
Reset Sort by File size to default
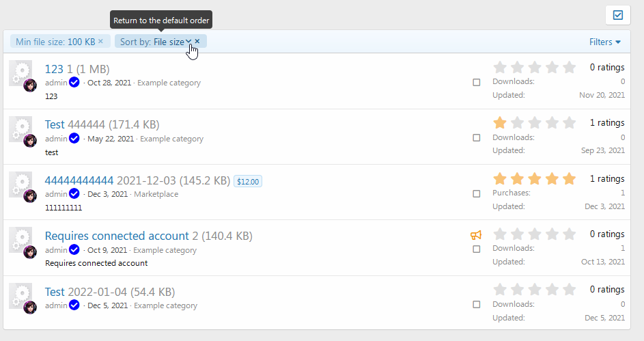(197, 41)
